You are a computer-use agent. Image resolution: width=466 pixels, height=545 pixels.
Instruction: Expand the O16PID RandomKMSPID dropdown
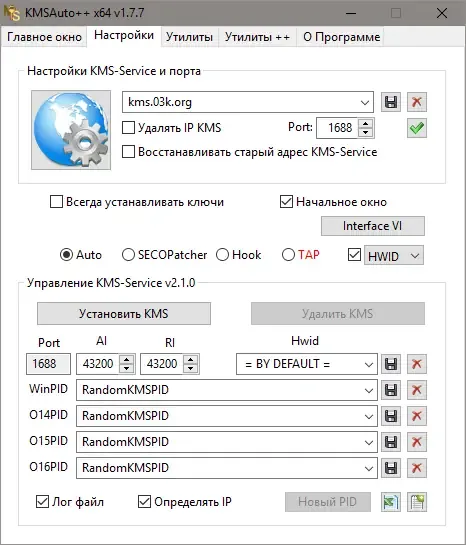pyautogui.click(x=368, y=469)
